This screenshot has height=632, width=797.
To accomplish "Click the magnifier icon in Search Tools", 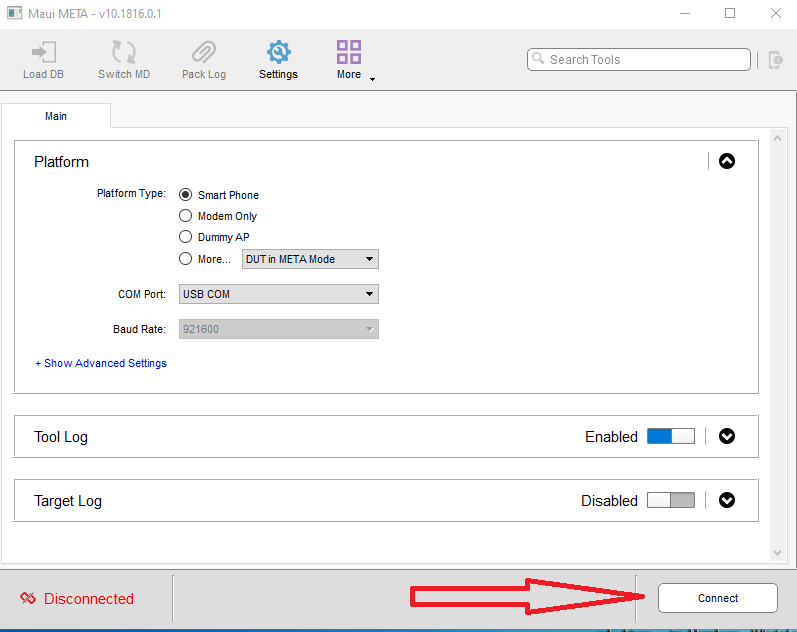I will 538,58.
